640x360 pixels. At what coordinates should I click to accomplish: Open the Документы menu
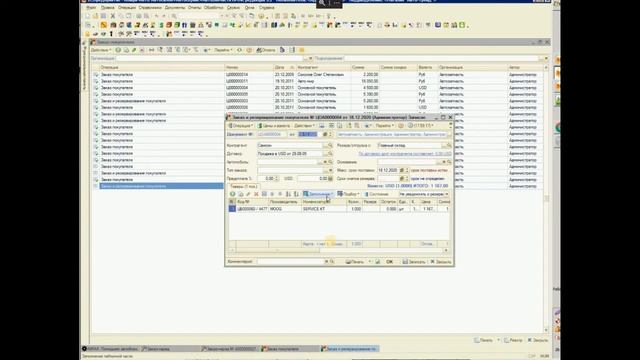pos(175,7)
